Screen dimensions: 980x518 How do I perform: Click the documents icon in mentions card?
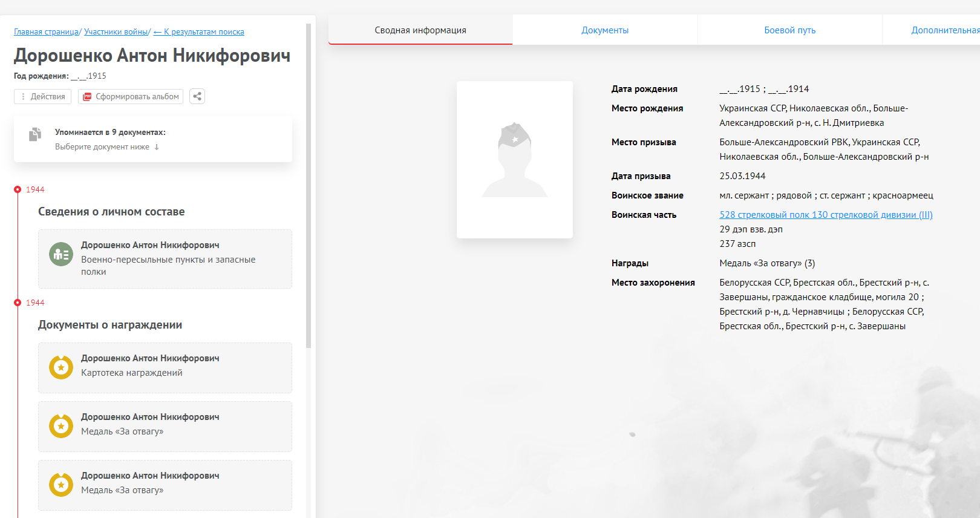pyautogui.click(x=35, y=134)
